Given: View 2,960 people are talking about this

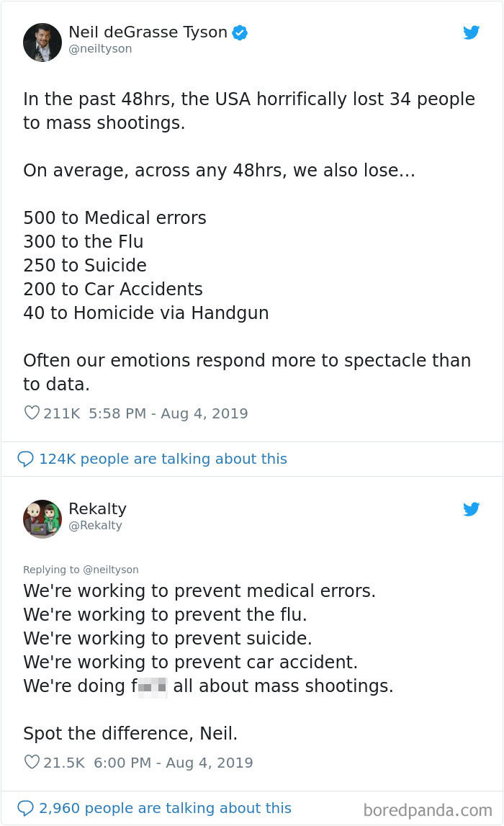Looking at the screenshot, I should click(x=165, y=808).
